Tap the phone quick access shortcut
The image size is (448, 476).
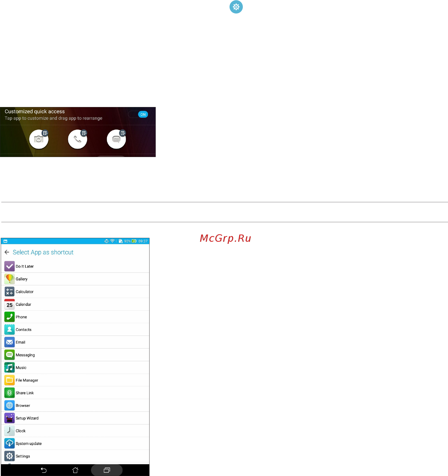pyautogui.click(x=77, y=139)
